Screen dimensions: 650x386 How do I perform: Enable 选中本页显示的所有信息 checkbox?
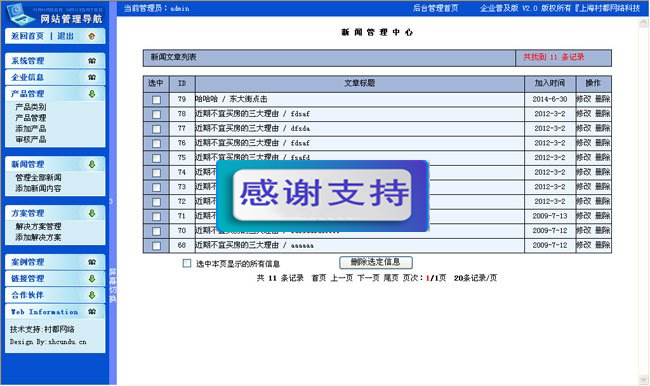click(187, 263)
